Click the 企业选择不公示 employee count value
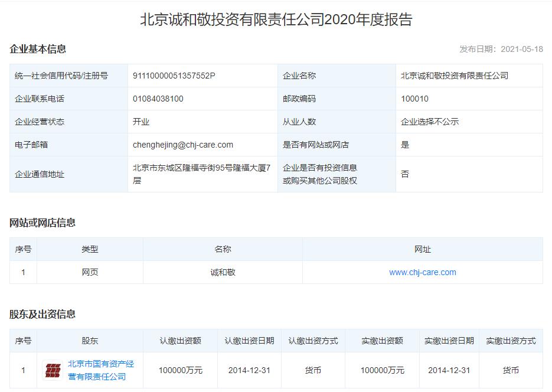The height and width of the screenshot is (392, 552). 430,122
